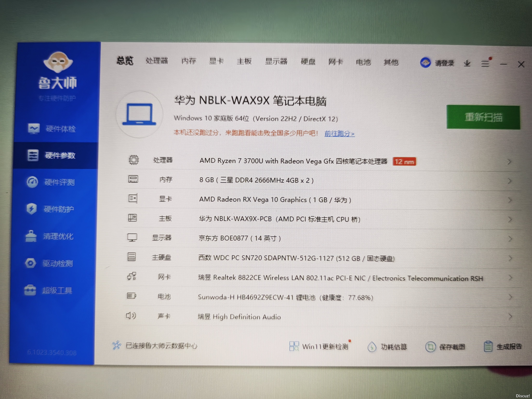Click the 显示器 monitor row icon
532x399 pixels.
coord(132,237)
